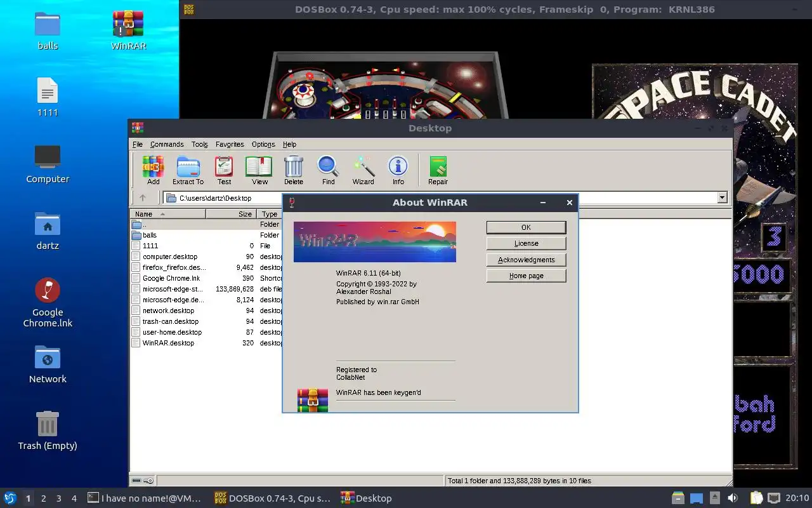Select the 1111 file row in list
This screenshot has height=508, width=812.
click(x=206, y=246)
